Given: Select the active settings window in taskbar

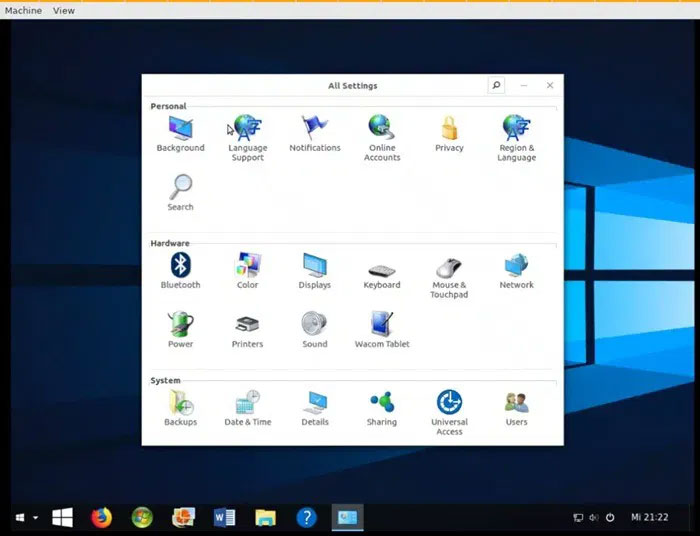Looking at the screenshot, I should (348, 518).
